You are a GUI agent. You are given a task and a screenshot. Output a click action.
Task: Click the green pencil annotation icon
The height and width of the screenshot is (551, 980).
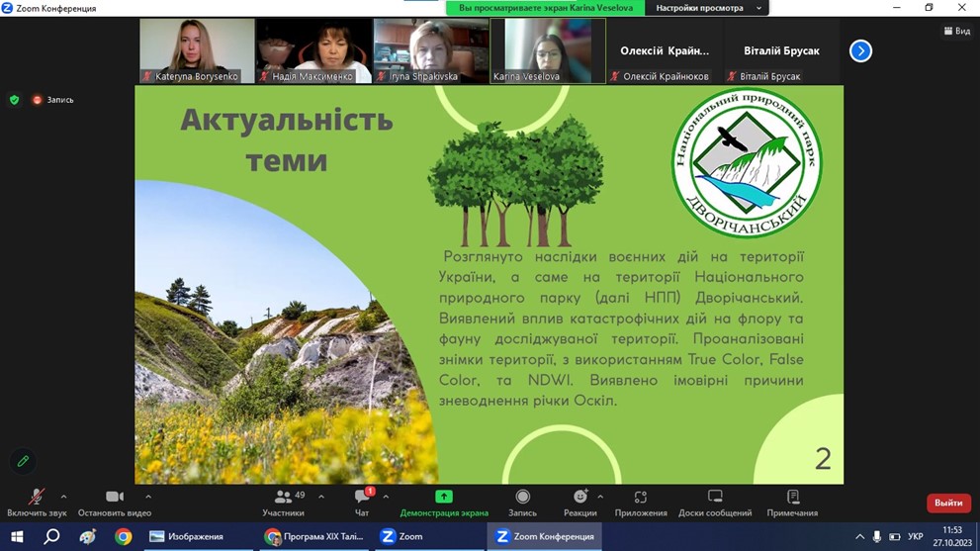coord(24,461)
